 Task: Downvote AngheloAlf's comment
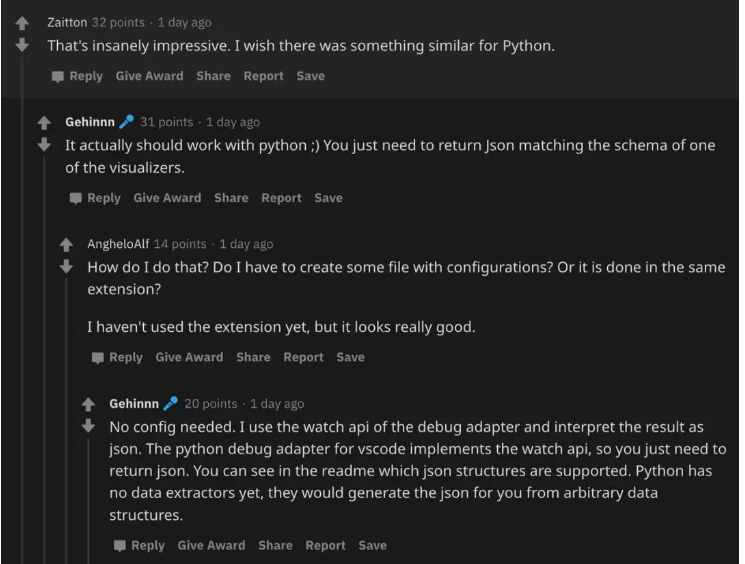point(66,267)
